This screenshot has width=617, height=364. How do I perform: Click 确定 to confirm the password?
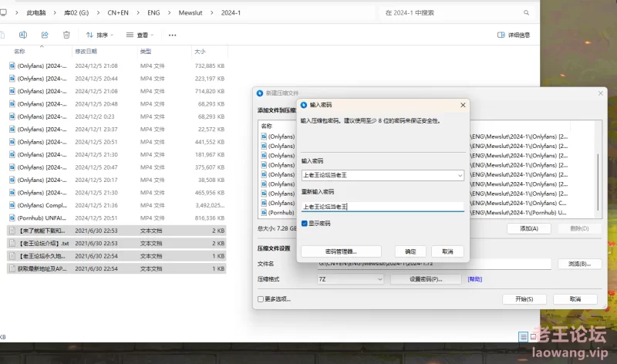(410, 251)
